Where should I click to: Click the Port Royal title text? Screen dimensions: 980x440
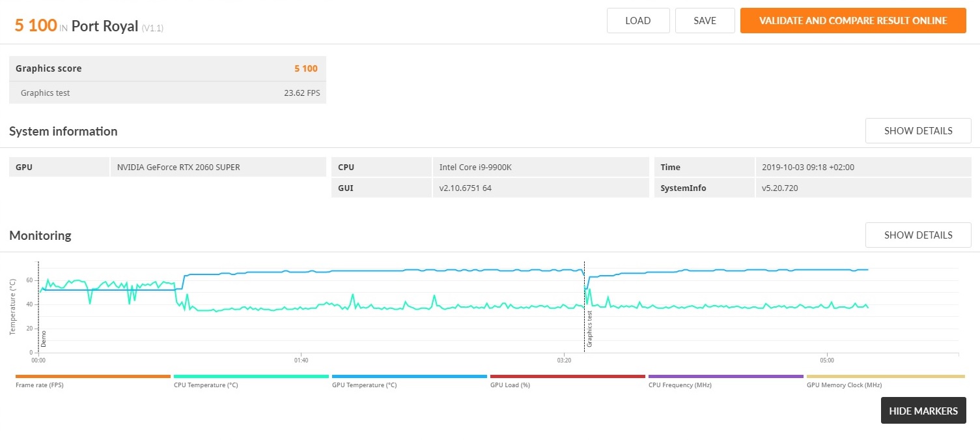coord(105,26)
